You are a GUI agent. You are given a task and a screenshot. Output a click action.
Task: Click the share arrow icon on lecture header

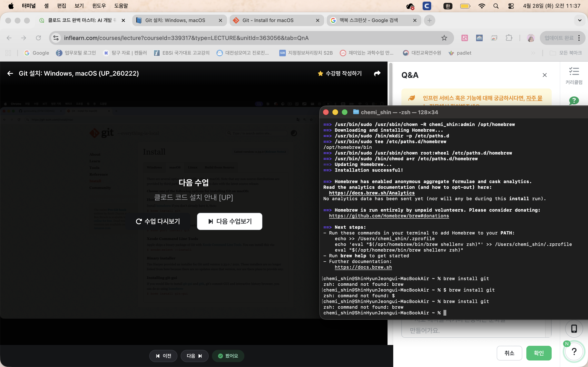pos(377,73)
